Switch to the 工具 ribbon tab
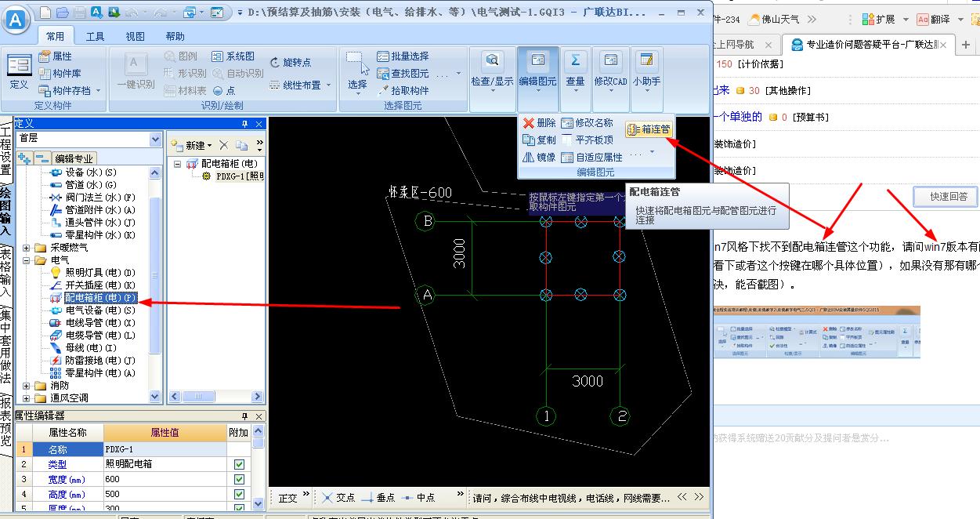The width and height of the screenshot is (980, 519). (96, 36)
